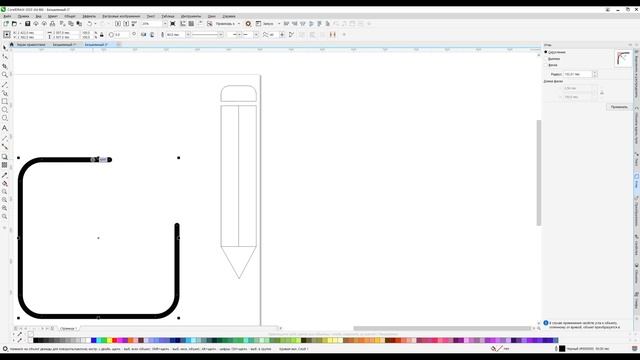Viewport: 640px width, 360px height.
Task: Select the Zoom magnifier tool in the toolbox
Action: pyautogui.click(x=4, y=75)
